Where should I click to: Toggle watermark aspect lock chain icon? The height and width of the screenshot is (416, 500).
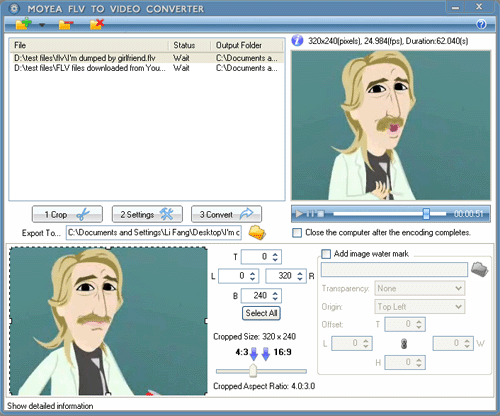[x=404, y=344]
